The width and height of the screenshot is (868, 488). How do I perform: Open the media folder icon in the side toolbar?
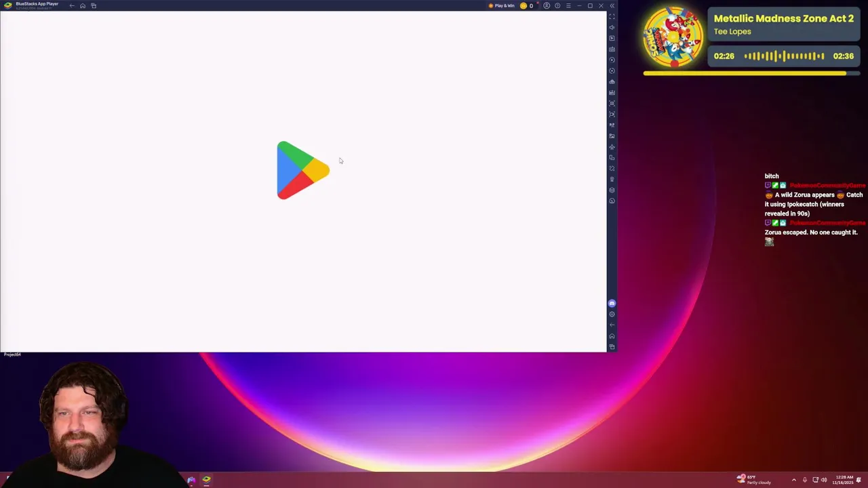click(x=612, y=136)
